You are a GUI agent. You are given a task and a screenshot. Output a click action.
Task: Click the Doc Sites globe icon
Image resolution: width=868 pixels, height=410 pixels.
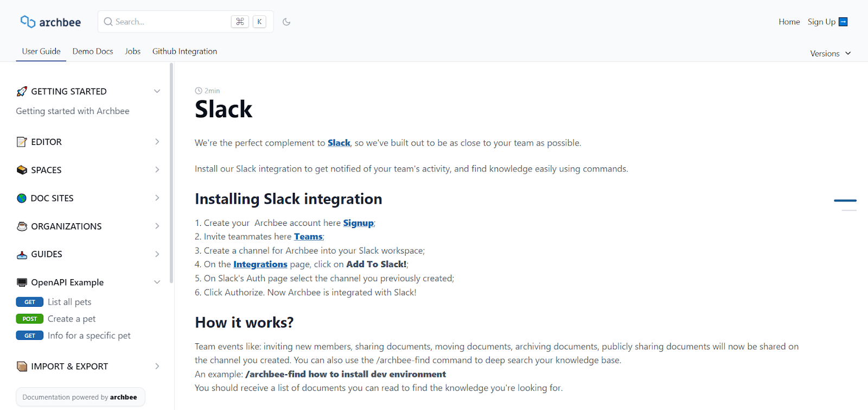click(22, 198)
